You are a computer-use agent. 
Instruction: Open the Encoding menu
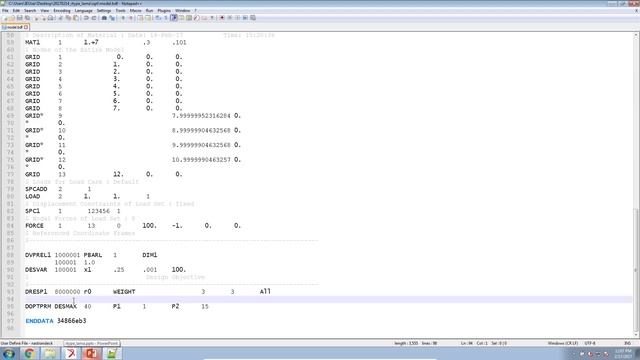(62, 11)
